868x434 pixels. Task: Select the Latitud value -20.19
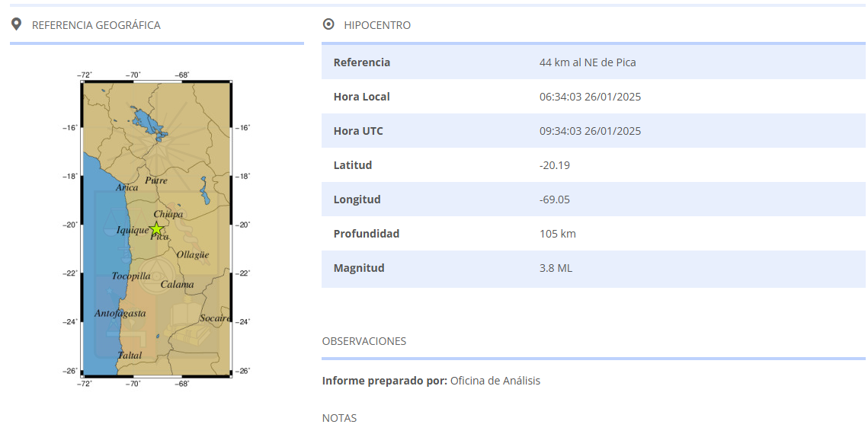pyautogui.click(x=554, y=165)
